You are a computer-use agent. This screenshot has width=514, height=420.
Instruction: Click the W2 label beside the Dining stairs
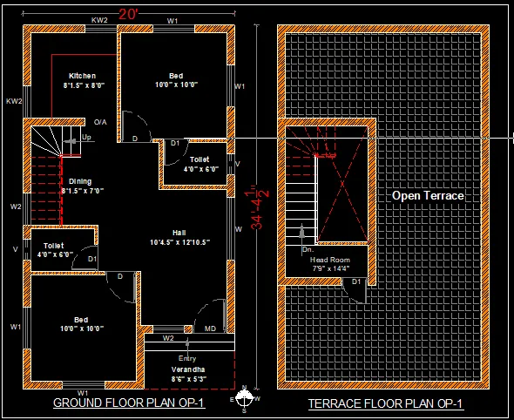click(16, 207)
